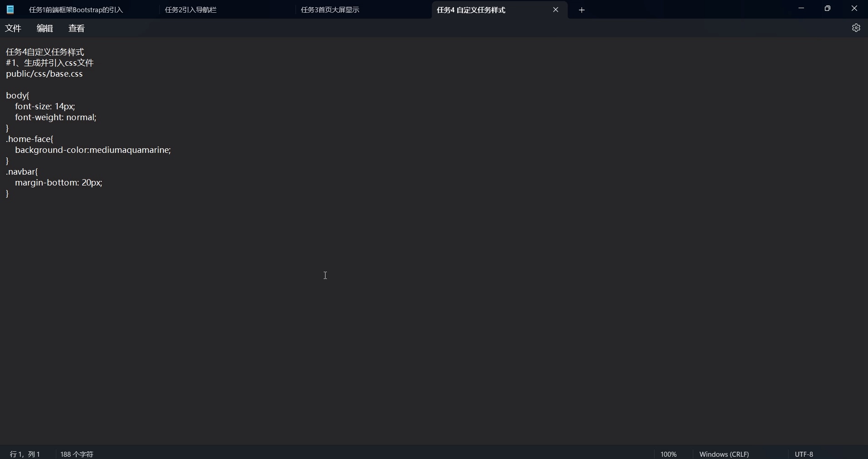
Task: Click the 100% zoom level indicator
Action: click(669, 454)
